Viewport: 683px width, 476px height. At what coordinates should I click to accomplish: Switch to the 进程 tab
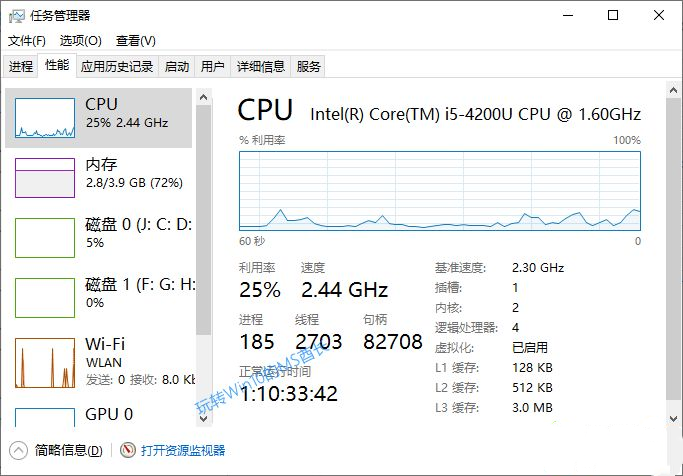click(x=20, y=66)
